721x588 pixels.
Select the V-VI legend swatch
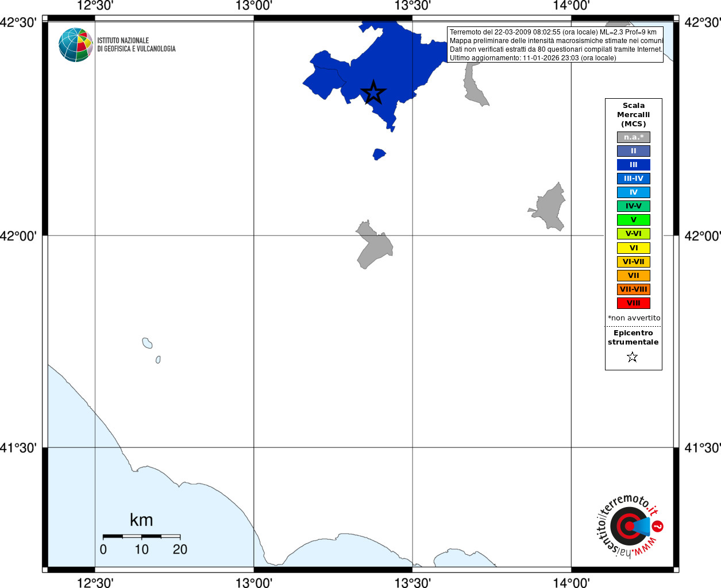[634, 234]
